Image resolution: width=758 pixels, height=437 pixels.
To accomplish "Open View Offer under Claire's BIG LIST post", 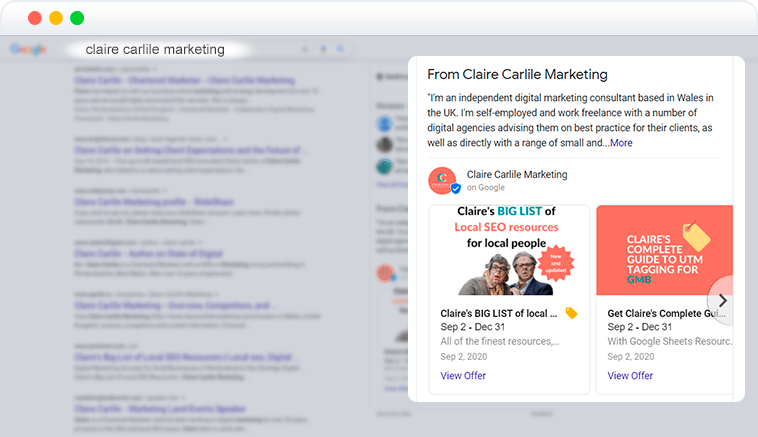I will click(463, 376).
